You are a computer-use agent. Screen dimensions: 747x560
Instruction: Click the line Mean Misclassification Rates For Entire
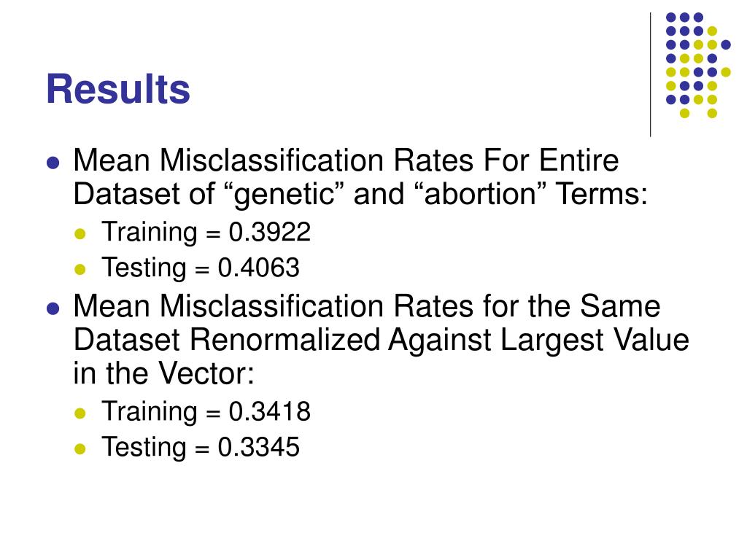point(346,160)
